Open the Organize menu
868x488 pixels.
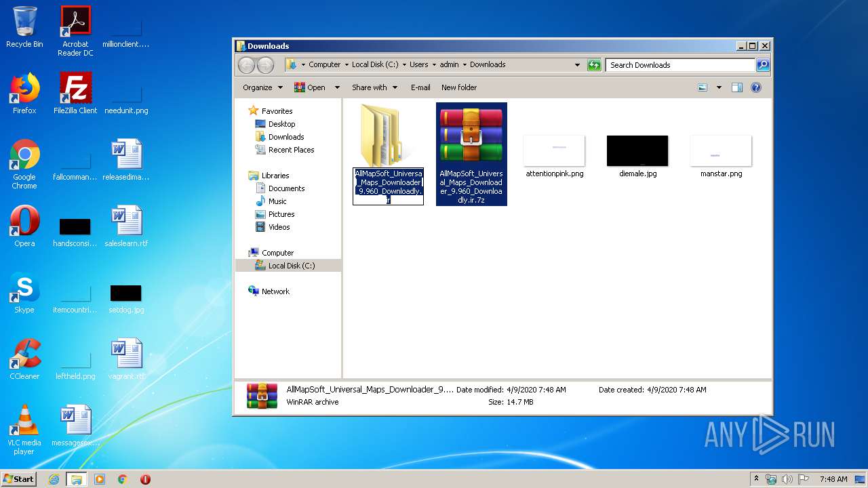(262, 87)
